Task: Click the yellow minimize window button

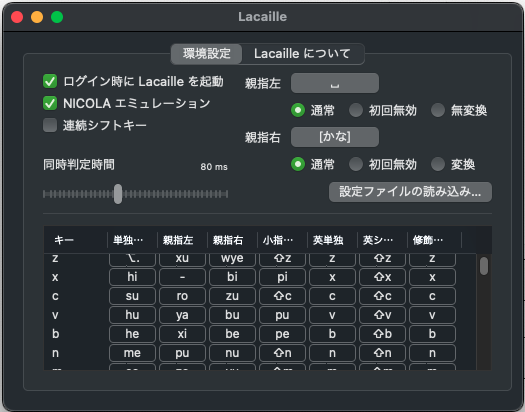Action: pos(37,17)
